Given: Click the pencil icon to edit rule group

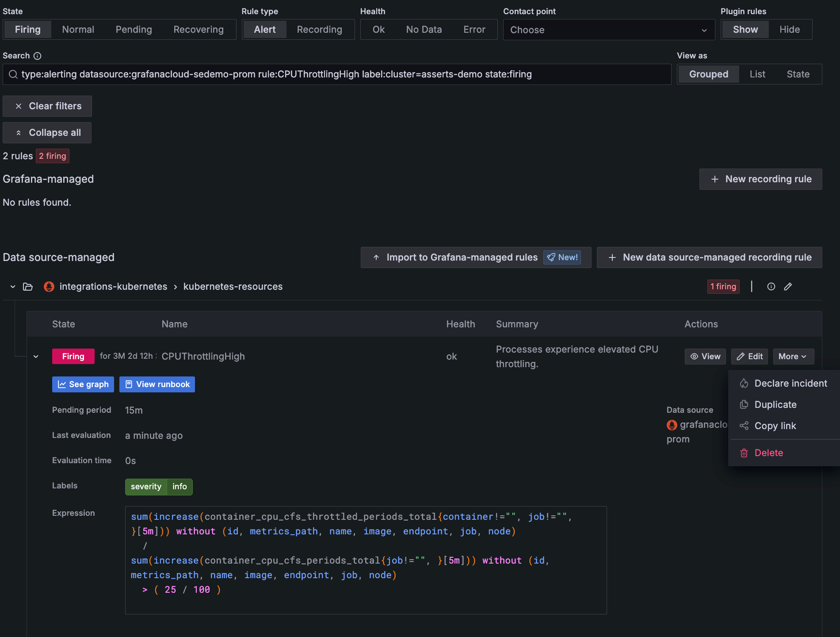Looking at the screenshot, I should pos(788,287).
